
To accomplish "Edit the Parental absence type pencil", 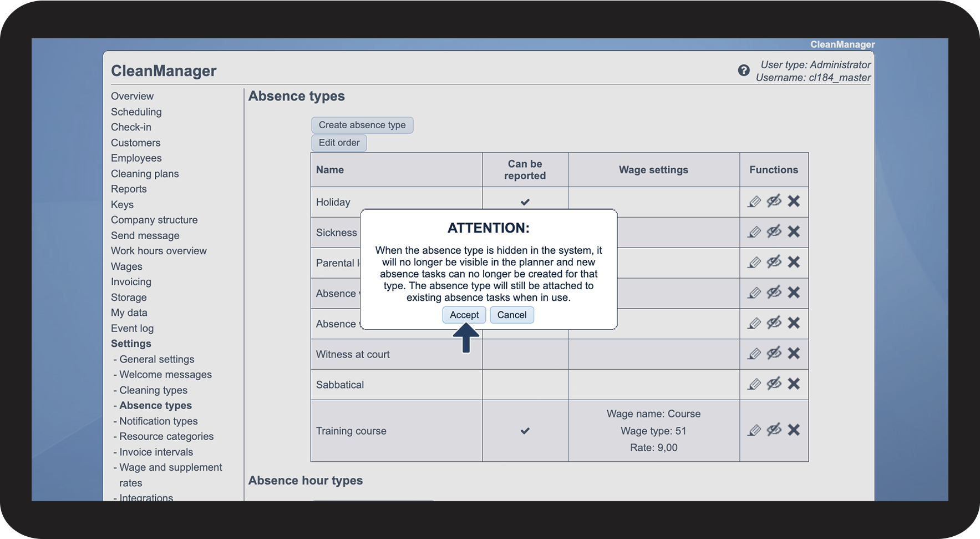I will (754, 263).
